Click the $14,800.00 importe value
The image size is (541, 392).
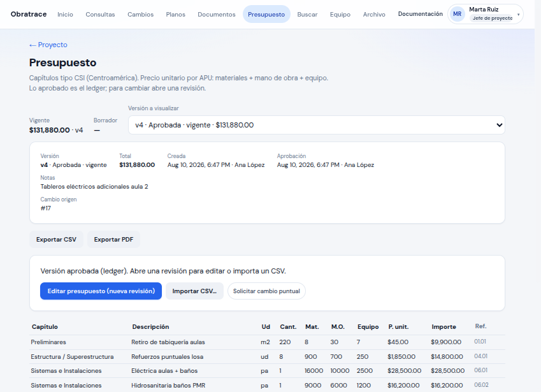pyautogui.click(x=447, y=357)
